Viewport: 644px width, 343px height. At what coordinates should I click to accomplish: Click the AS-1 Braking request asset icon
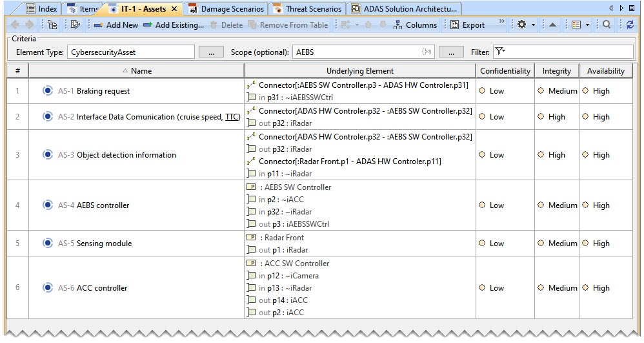point(47,91)
